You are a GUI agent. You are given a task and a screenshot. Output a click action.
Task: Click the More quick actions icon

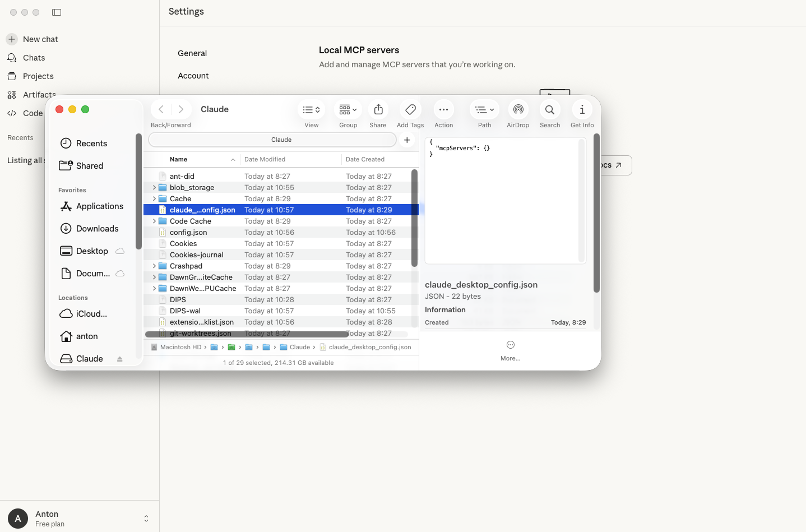(x=510, y=345)
